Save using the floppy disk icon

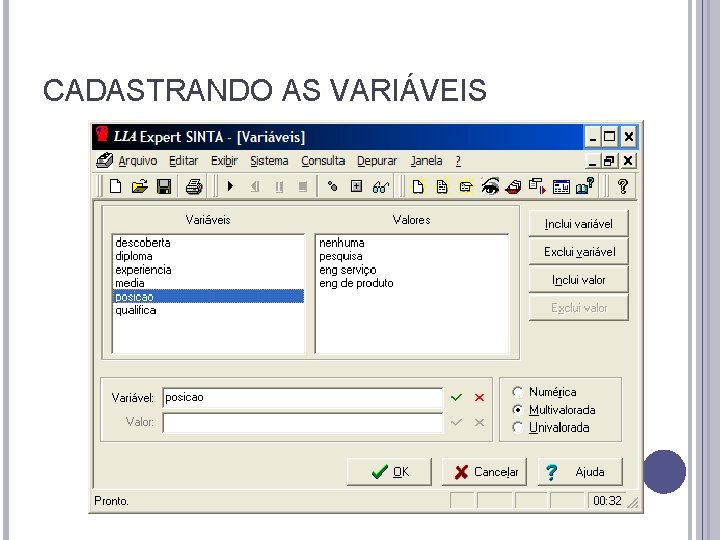tap(164, 186)
